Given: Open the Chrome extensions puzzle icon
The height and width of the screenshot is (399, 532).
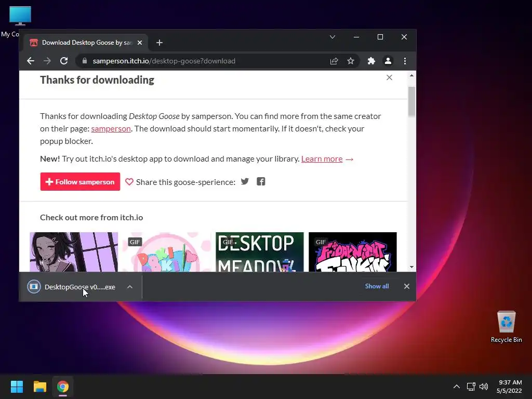Looking at the screenshot, I should pos(371,61).
